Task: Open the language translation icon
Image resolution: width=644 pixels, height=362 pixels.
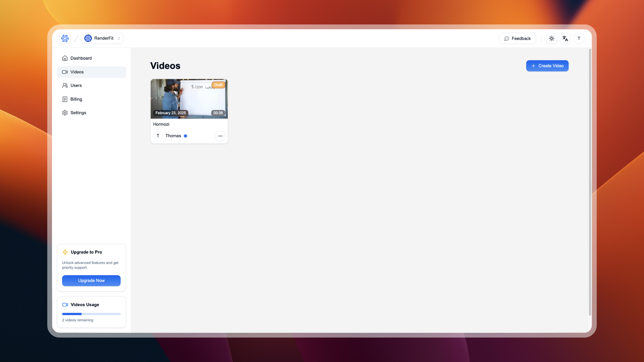Action: [x=565, y=39]
